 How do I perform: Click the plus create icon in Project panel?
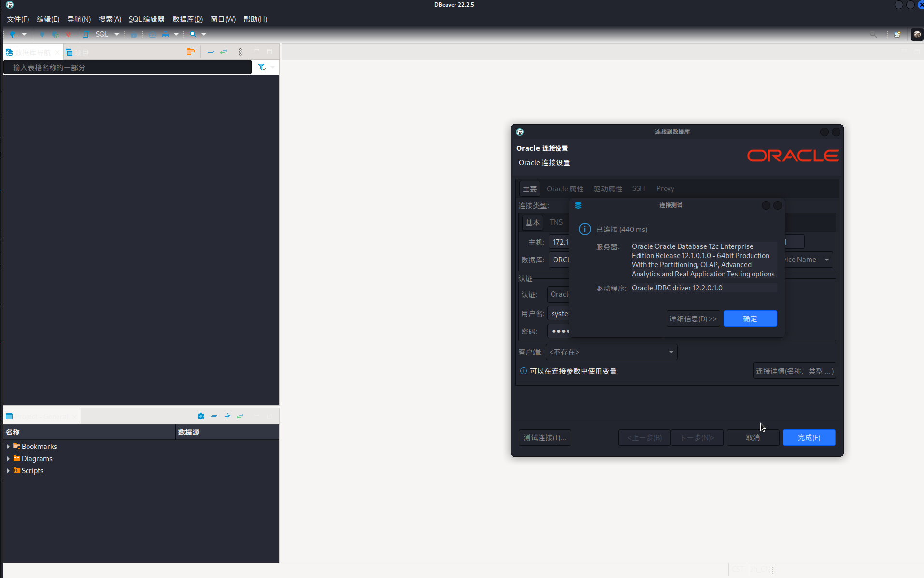[x=227, y=416]
